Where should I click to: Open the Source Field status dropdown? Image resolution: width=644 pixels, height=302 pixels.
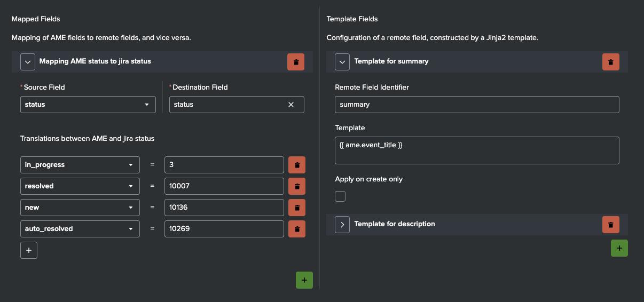pos(88,105)
